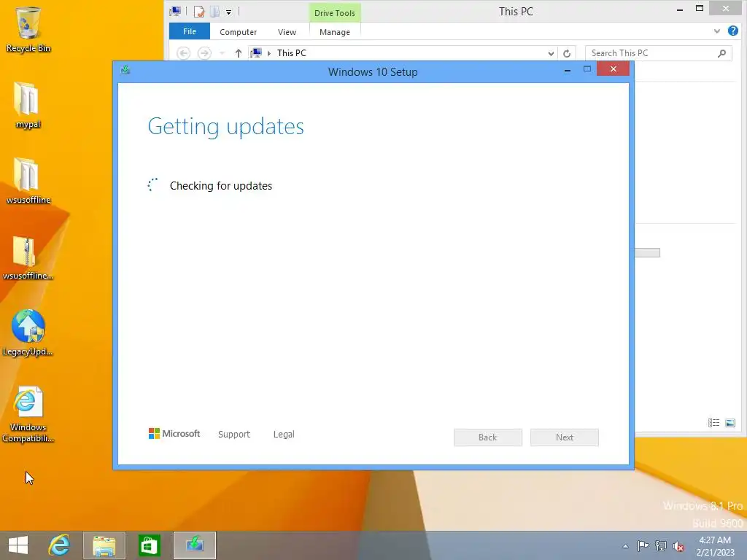Open Action Center flag icon

click(x=643, y=546)
